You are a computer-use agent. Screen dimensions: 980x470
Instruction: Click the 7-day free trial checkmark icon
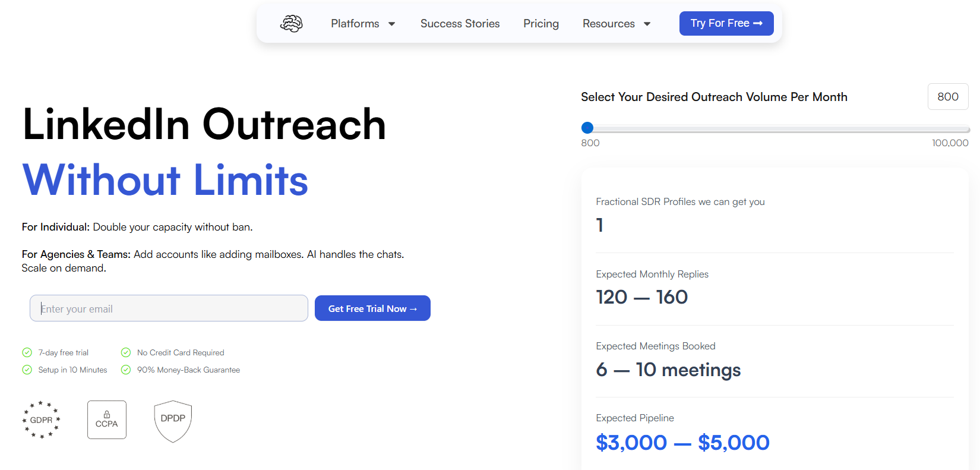click(x=27, y=352)
